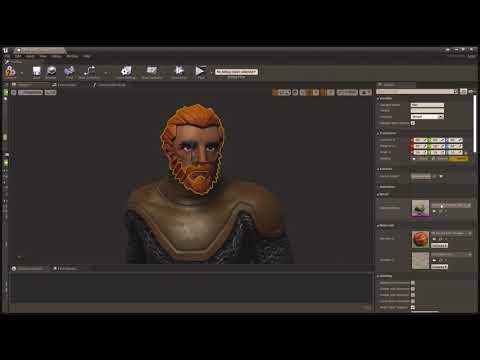Click the Play toolbar button

pyautogui.click(x=200, y=71)
